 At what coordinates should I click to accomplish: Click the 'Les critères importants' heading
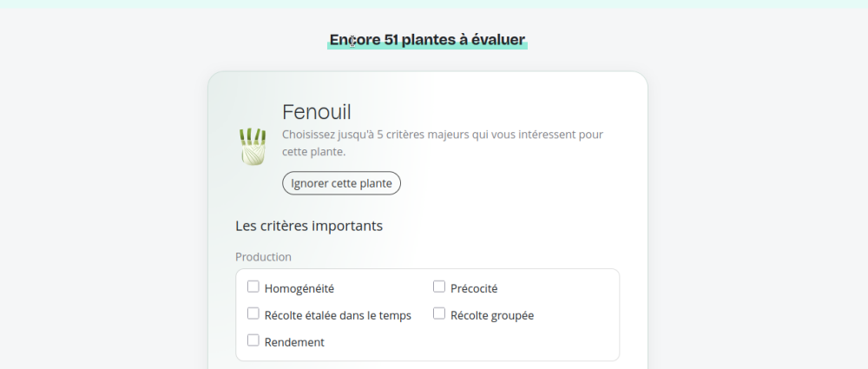(x=309, y=226)
